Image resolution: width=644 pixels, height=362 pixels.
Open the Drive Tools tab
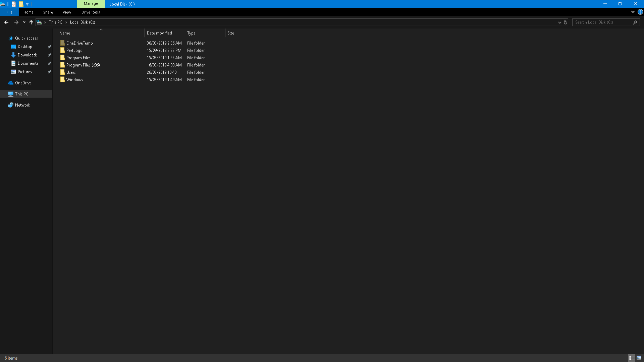[91, 12]
